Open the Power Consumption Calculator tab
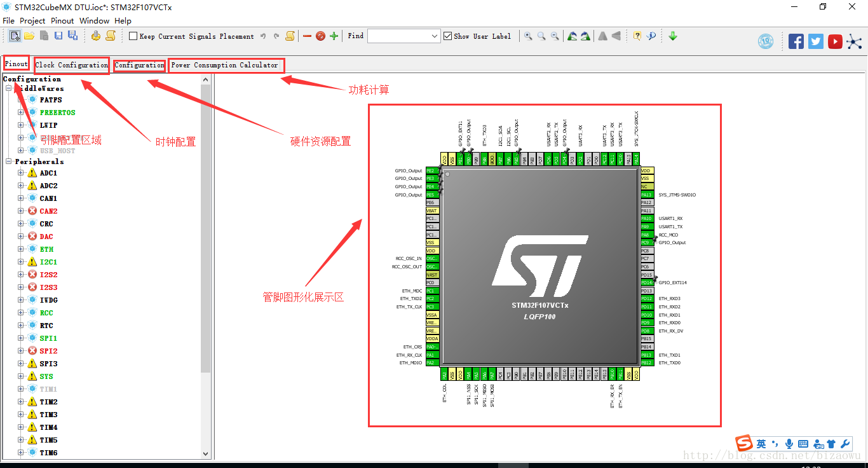Image resolution: width=868 pixels, height=468 pixels. pos(225,65)
